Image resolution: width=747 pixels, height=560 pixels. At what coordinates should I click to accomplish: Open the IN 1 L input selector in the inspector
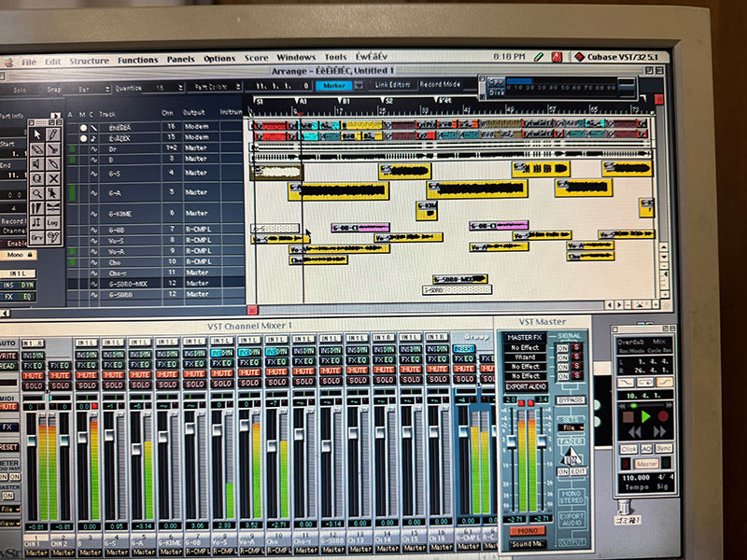(x=18, y=273)
